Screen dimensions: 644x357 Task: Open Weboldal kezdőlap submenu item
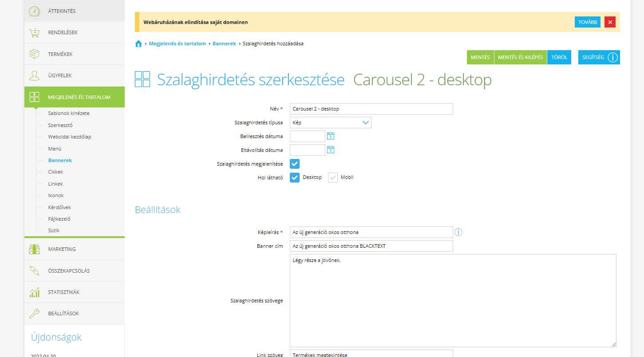point(70,137)
